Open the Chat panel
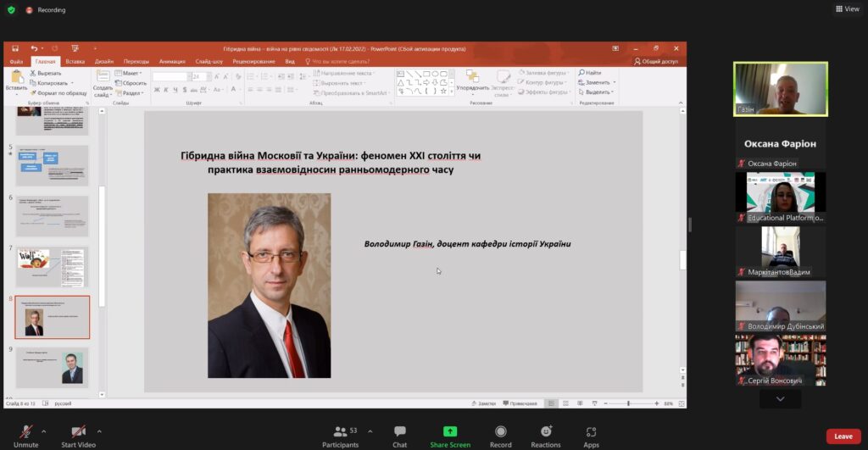This screenshot has height=450, width=868. [x=399, y=434]
